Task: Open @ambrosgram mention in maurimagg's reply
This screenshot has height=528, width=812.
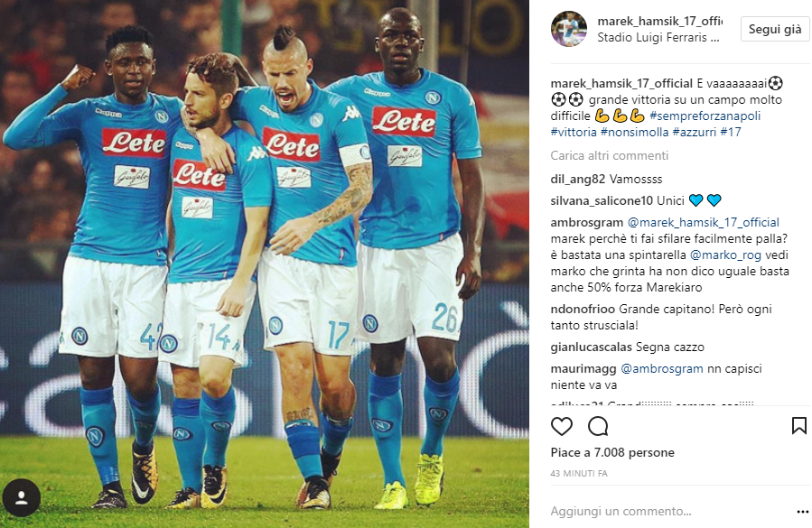Action: coord(662,369)
